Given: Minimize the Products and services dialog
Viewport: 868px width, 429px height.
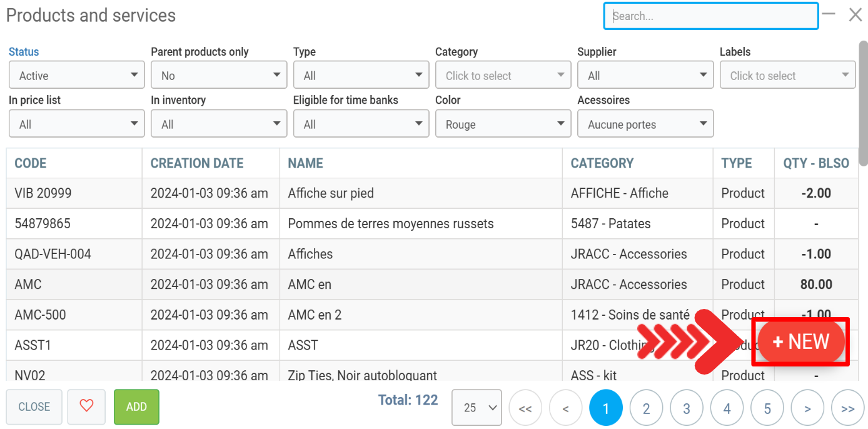Looking at the screenshot, I should [829, 14].
